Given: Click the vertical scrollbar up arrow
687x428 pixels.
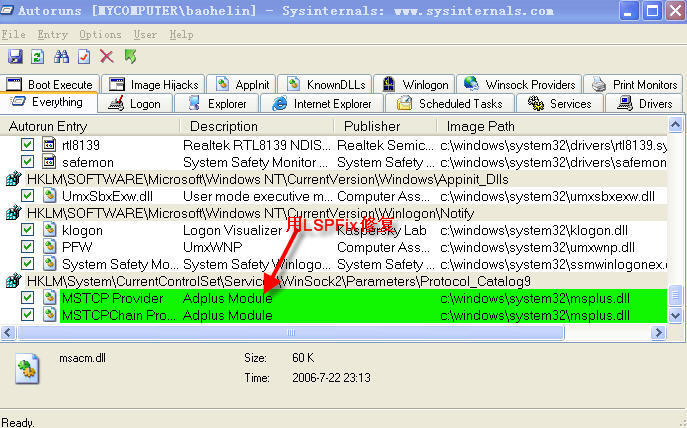Looking at the screenshot, I should click(675, 125).
